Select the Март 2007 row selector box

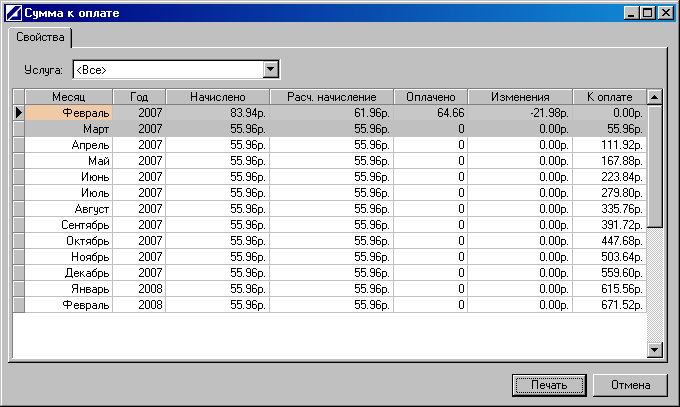[18, 129]
